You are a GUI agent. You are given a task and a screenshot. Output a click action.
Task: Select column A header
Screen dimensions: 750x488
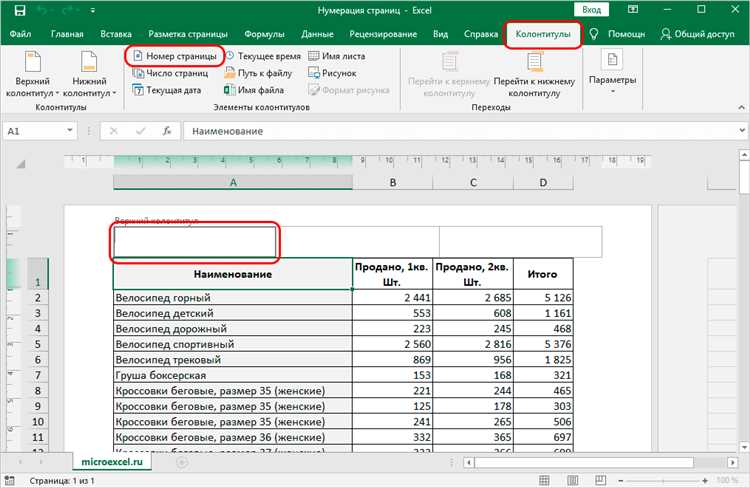233,182
